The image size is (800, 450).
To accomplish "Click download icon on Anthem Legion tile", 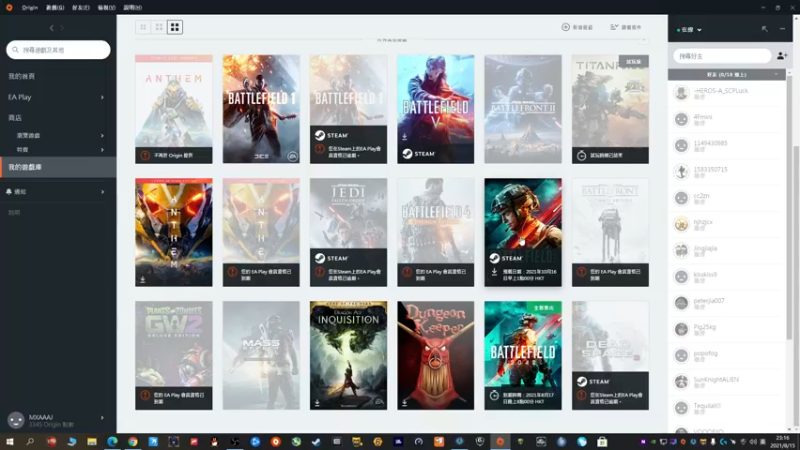I will (x=143, y=280).
